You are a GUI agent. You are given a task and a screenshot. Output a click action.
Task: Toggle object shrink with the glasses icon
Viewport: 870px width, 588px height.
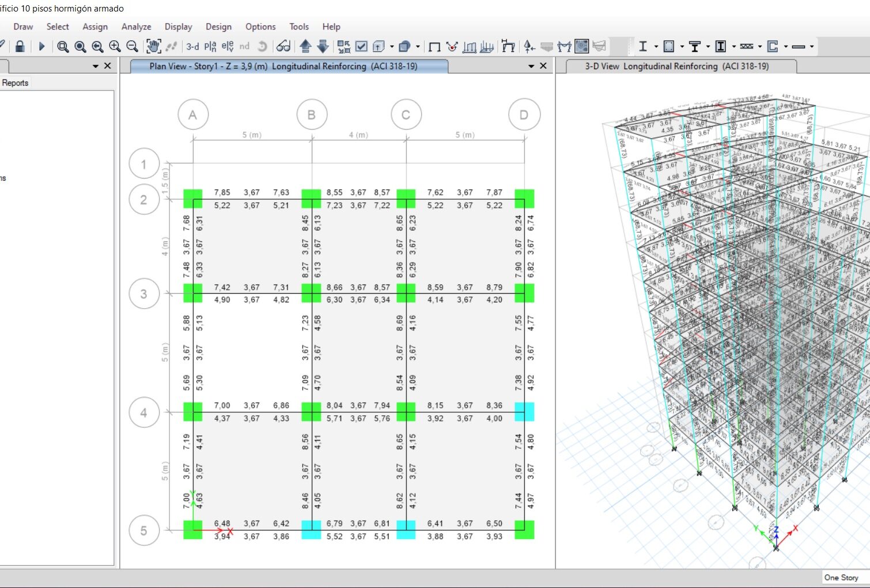(x=283, y=46)
